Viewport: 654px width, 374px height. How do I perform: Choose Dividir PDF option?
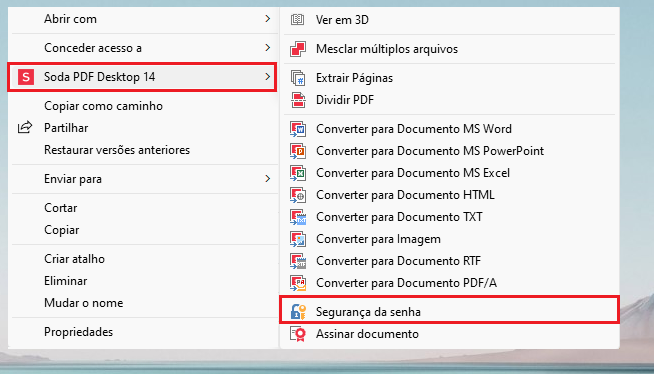[450, 100]
